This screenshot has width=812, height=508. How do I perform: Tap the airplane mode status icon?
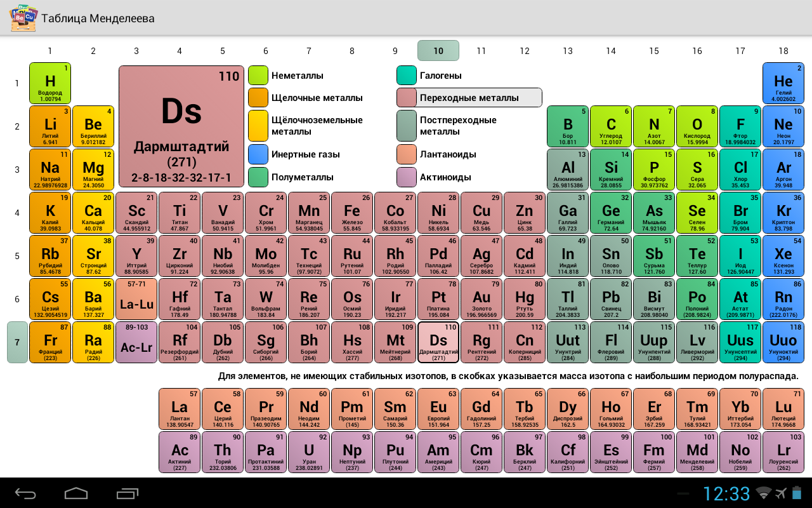click(x=780, y=493)
